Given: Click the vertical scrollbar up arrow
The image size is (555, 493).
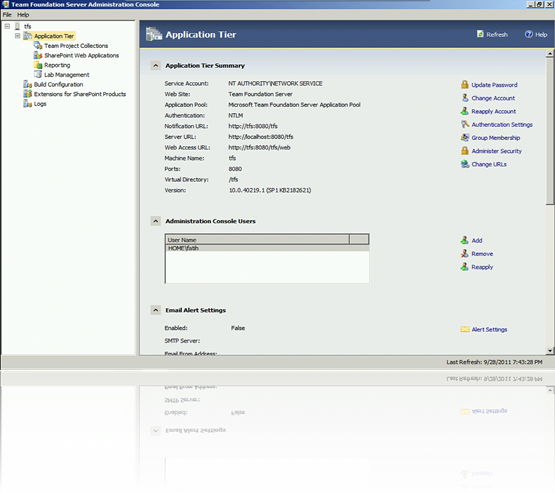Looking at the screenshot, I should click(x=550, y=53).
